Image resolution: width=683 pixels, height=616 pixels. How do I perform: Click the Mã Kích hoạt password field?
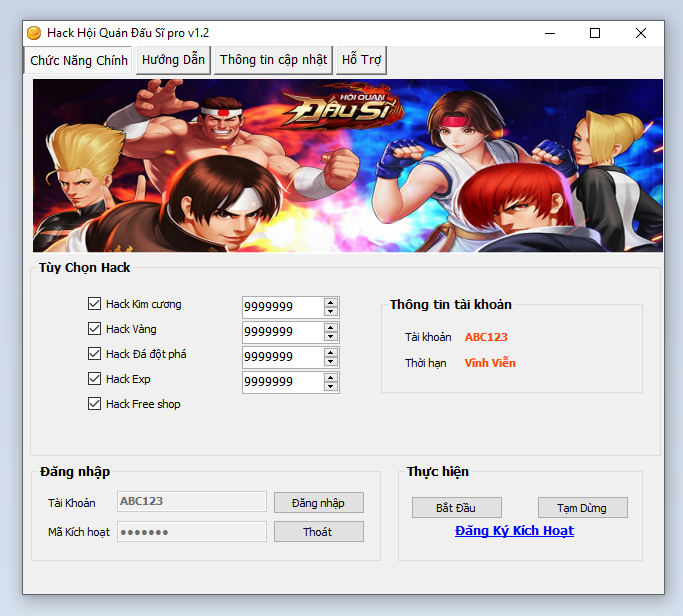click(192, 532)
